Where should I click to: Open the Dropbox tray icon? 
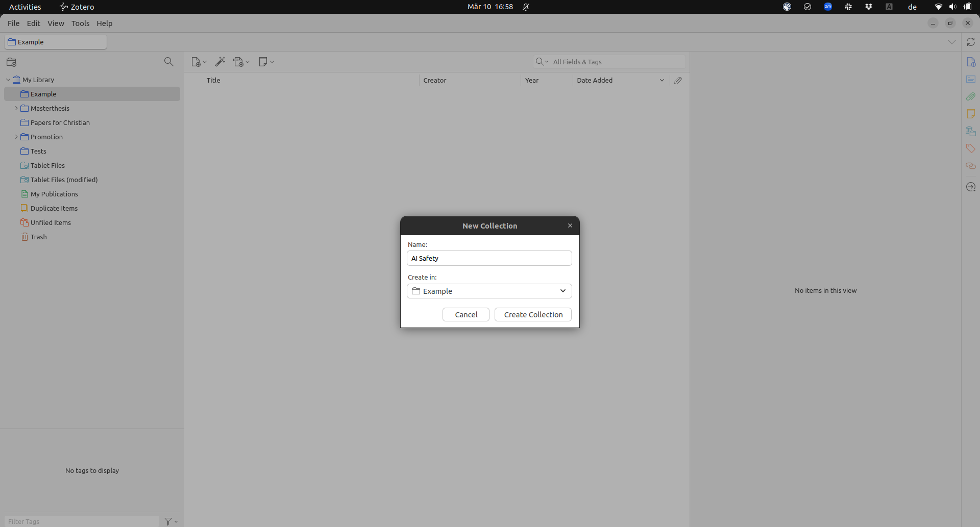pos(868,7)
